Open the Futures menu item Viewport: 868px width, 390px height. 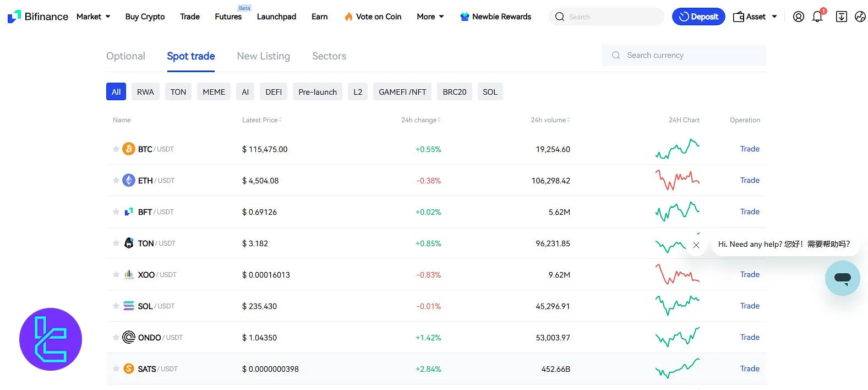(228, 17)
